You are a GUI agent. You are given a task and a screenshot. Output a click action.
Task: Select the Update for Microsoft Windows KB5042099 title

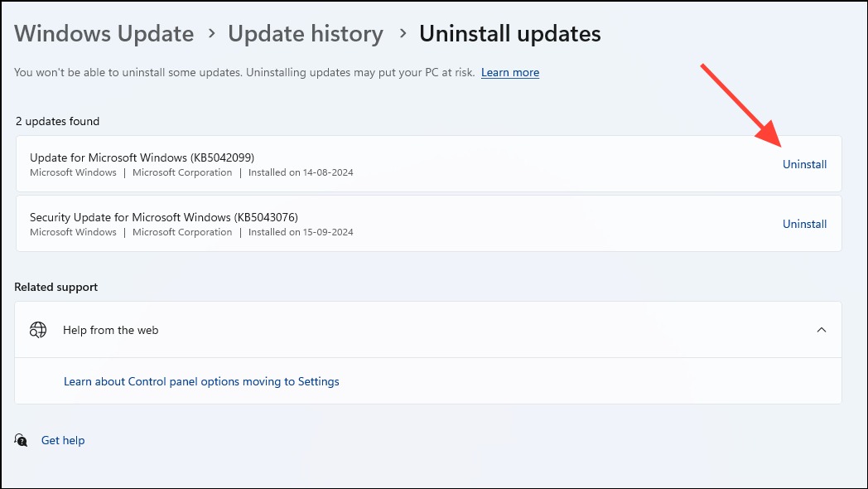point(142,157)
